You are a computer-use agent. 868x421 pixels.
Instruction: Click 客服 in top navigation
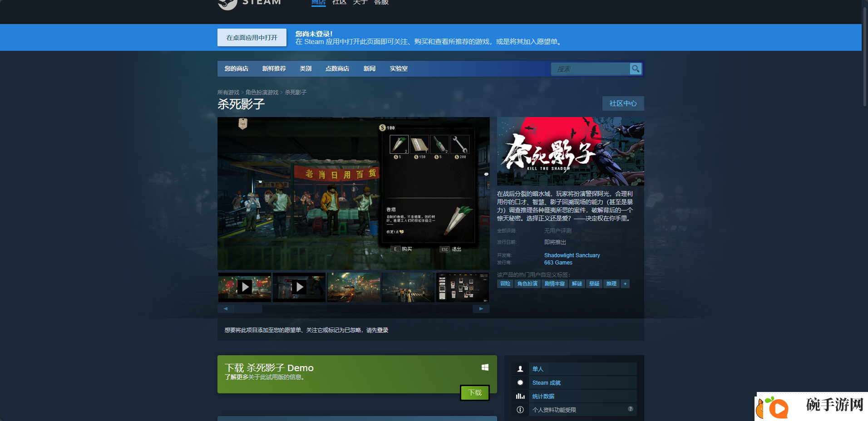(x=381, y=2)
